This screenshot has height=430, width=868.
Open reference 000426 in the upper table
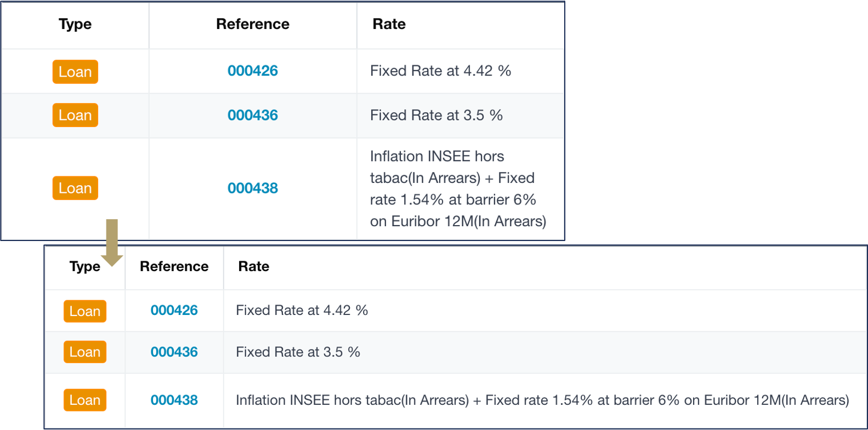253,71
